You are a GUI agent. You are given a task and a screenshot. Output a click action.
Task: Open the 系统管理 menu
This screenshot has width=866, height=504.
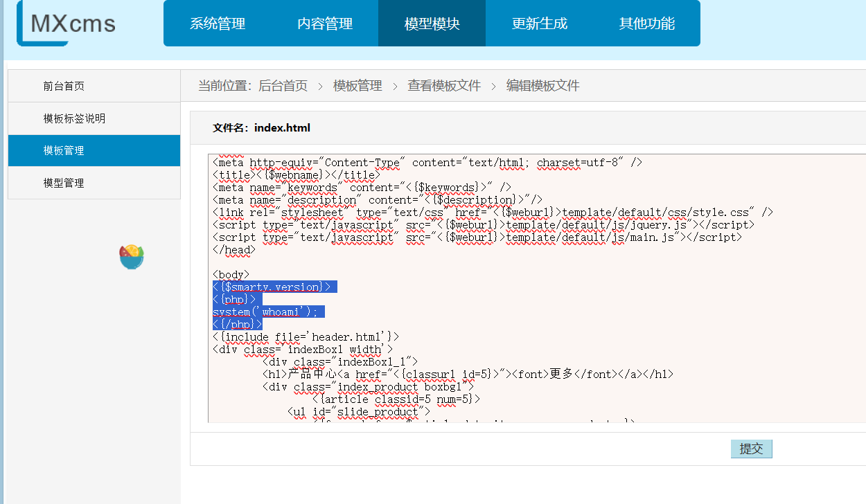coord(218,24)
